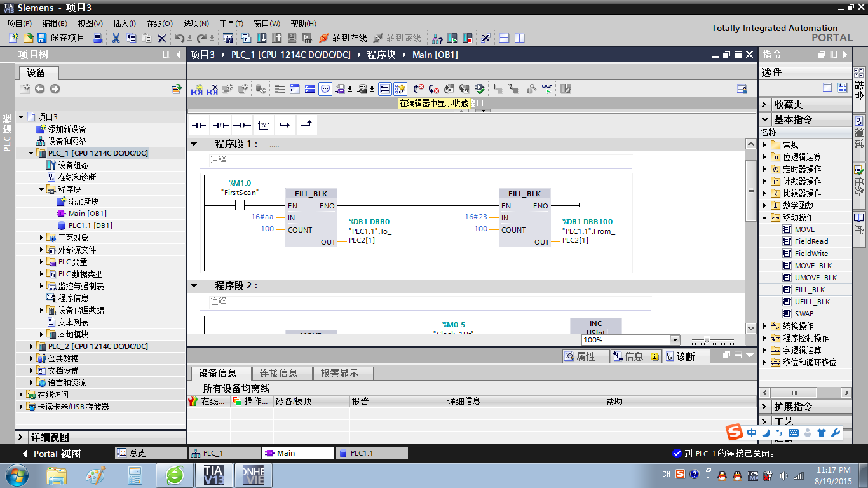Viewport: 868px width, 488px height.
Task: Insert normally open contact from favorites
Action: (200, 125)
